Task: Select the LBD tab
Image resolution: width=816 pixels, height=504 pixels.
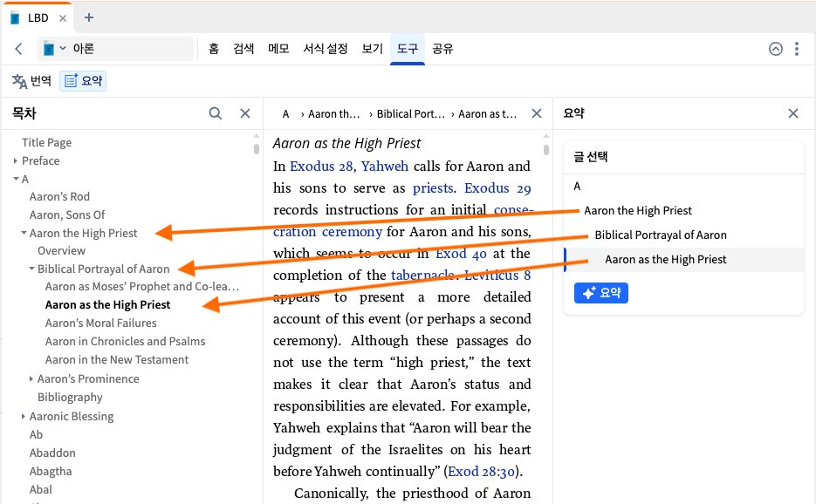Action: tap(37, 18)
